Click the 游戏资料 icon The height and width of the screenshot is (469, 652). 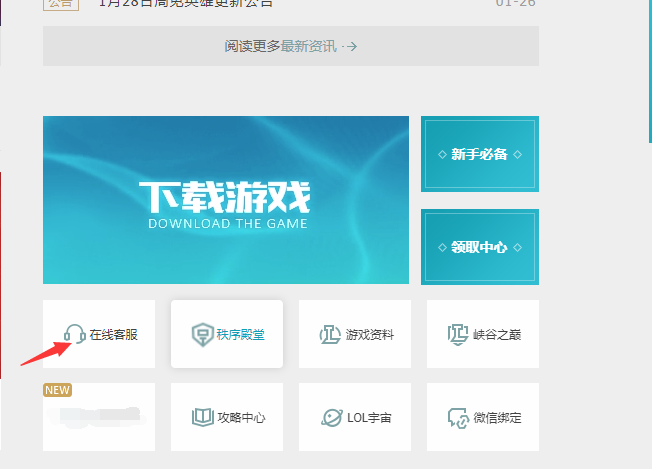(330, 334)
